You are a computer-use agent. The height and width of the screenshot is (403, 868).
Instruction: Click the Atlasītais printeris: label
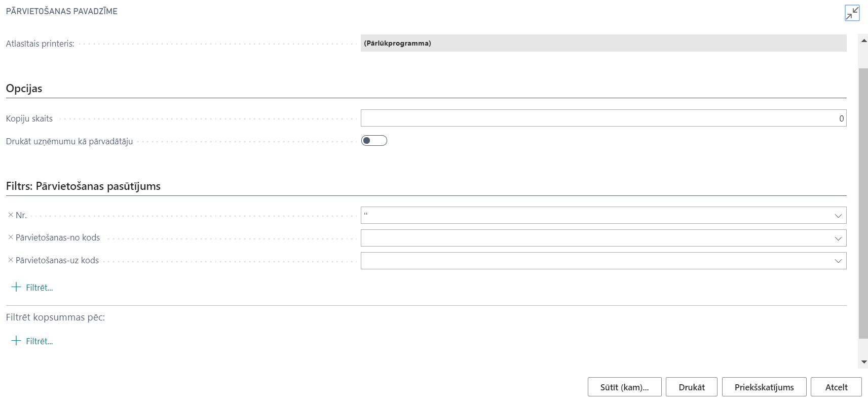coord(40,44)
